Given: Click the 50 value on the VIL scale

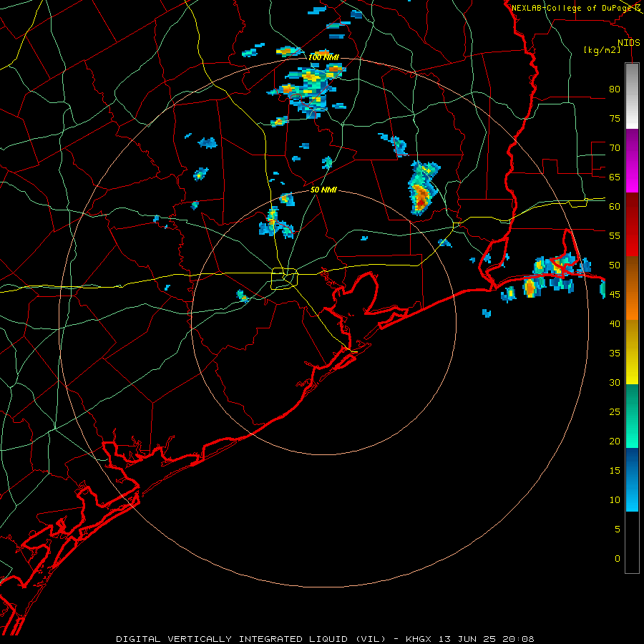Looking at the screenshot, I should [x=615, y=265].
